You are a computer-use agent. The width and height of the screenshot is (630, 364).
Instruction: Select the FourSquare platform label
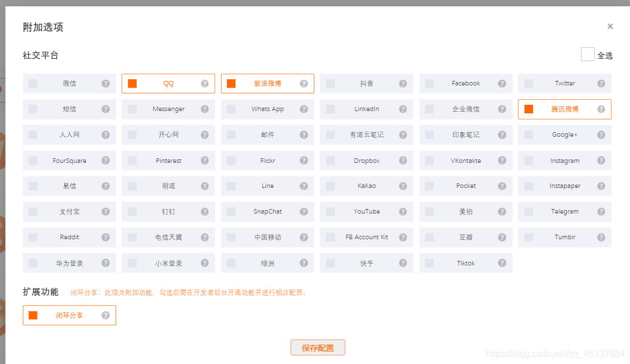pyautogui.click(x=69, y=160)
